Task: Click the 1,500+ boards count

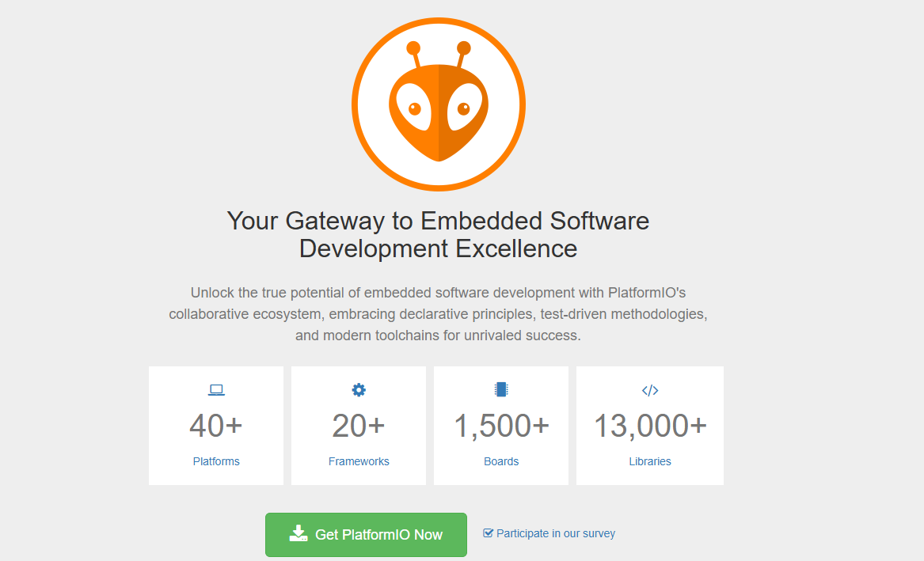Action: [501, 426]
